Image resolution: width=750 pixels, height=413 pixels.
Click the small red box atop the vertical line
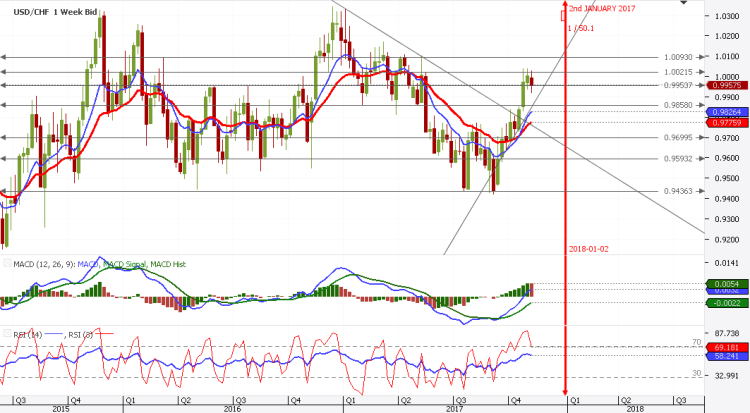pyautogui.click(x=565, y=14)
